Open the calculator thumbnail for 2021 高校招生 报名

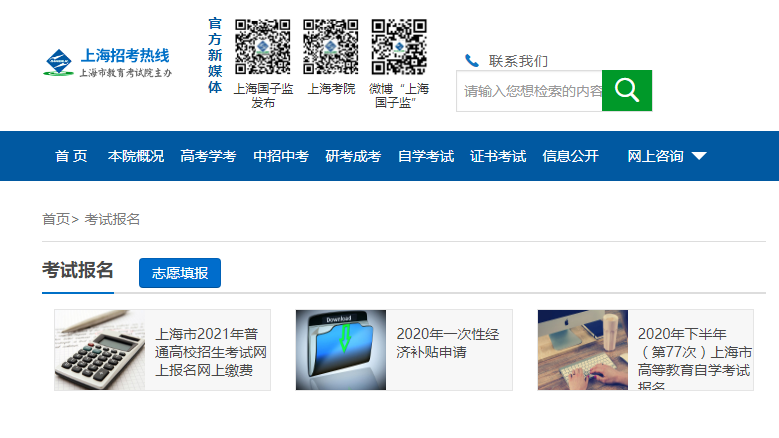click(x=100, y=350)
